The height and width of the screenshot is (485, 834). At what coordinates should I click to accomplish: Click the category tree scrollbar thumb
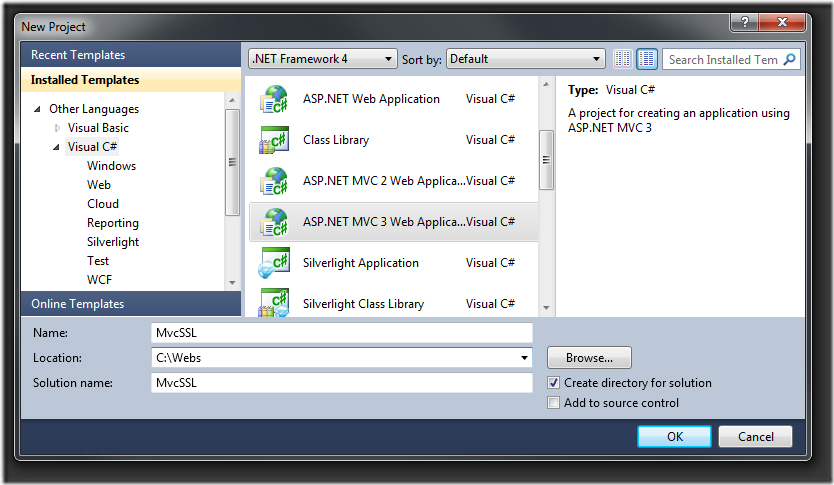coord(232,162)
